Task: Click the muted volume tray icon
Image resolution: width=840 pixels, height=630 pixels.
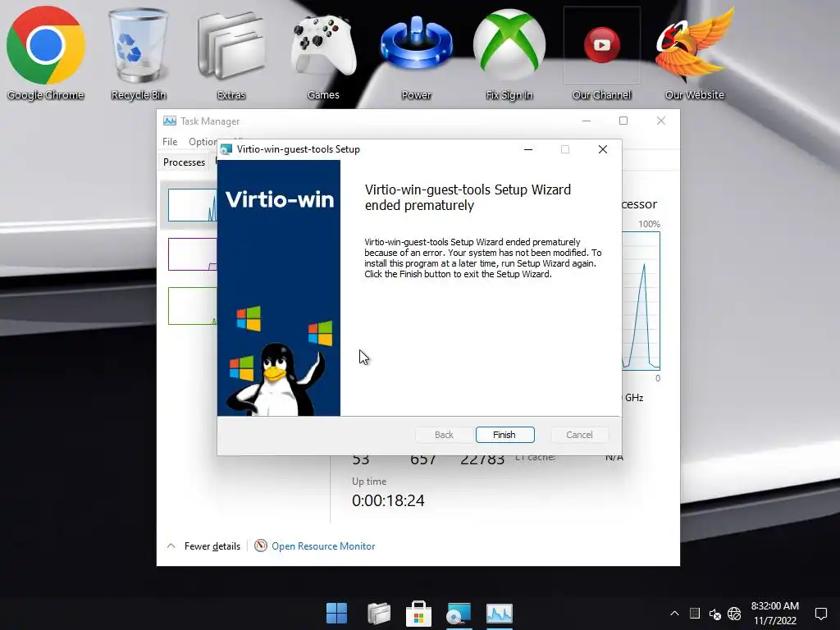Action: [x=714, y=614]
